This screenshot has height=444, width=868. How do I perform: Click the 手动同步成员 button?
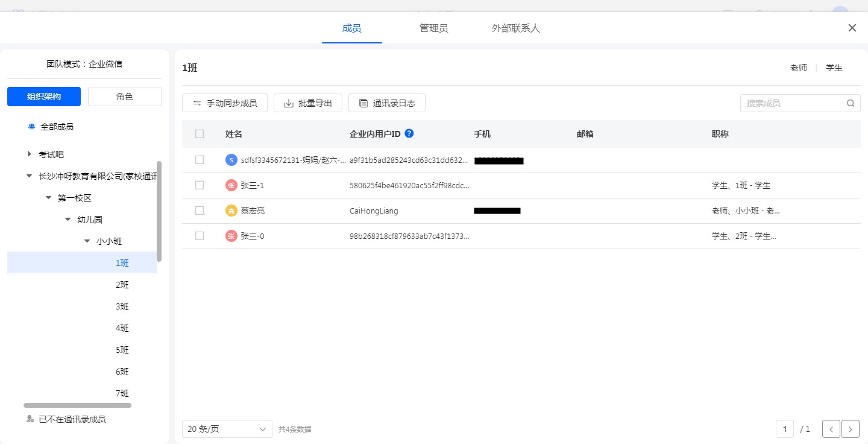pyautogui.click(x=225, y=103)
